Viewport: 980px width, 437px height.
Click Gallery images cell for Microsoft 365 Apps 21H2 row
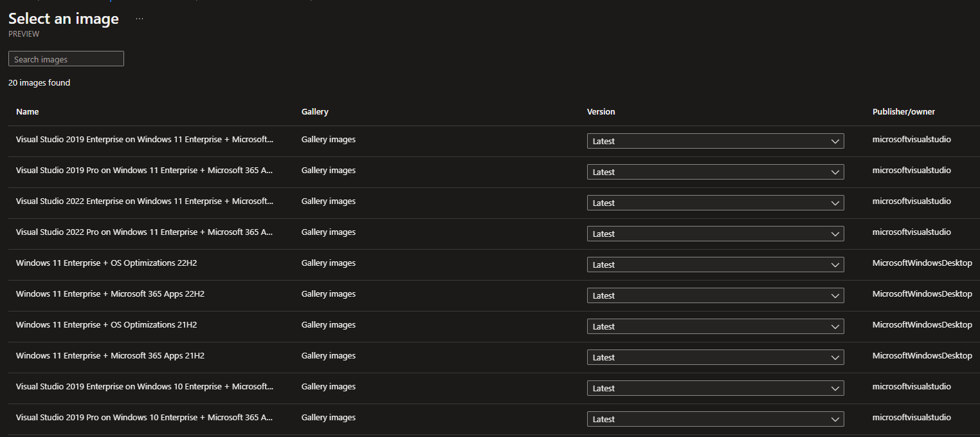click(x=329, y=355)
